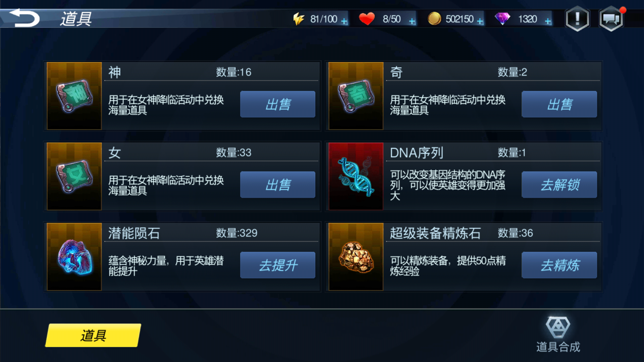Sell the 奇 item with 出售
This screenshot has width=644, height=362.
tap(559, 104)
